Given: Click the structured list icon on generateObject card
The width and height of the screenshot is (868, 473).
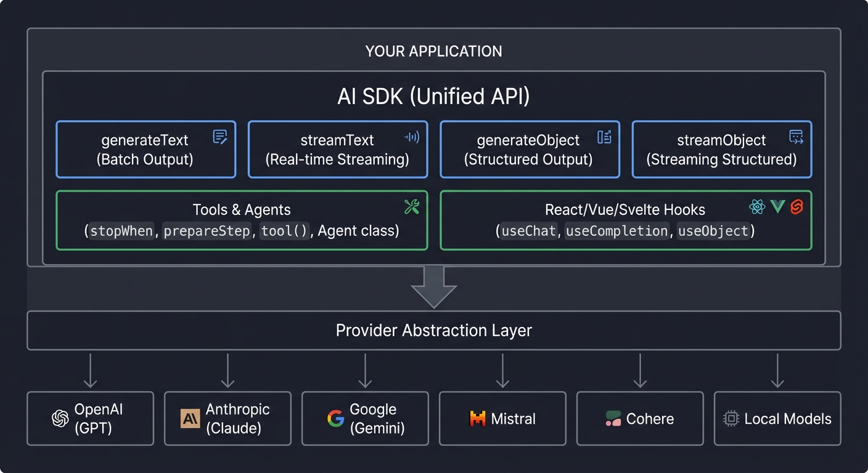Looking at the screenshot, I should pos(604,137).
